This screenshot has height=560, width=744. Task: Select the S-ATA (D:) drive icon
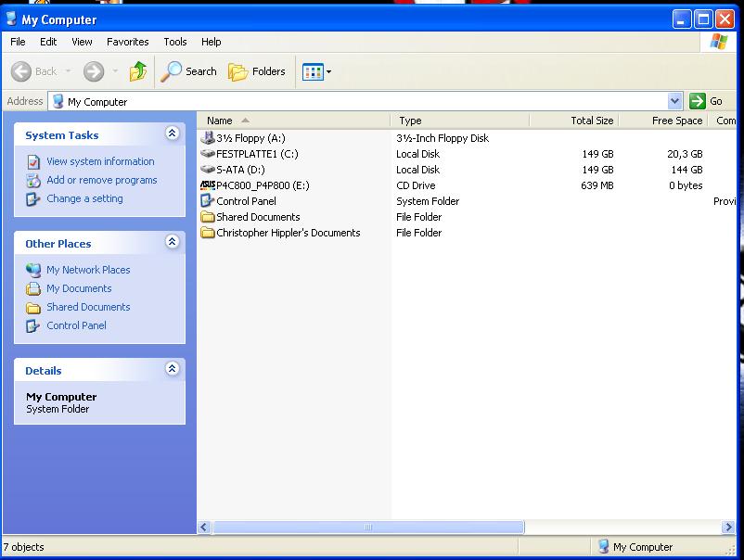208,169
